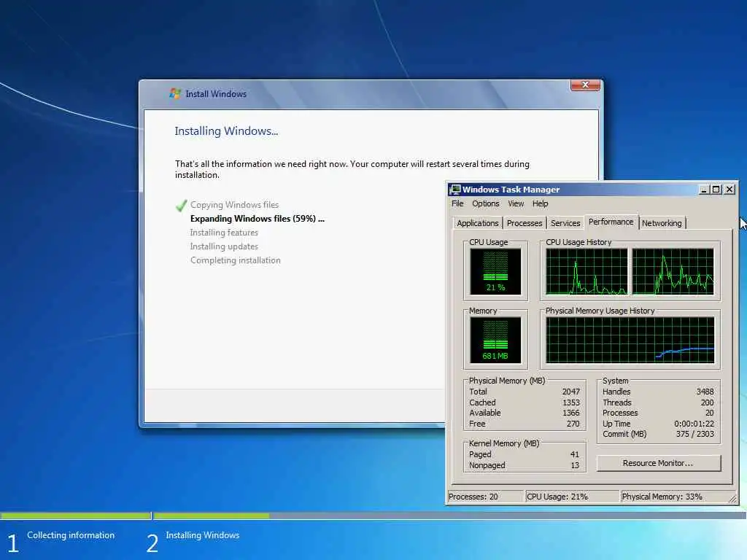
Task: Click the 'Installing Windows' stage 2 label
Action: point(203,535)
